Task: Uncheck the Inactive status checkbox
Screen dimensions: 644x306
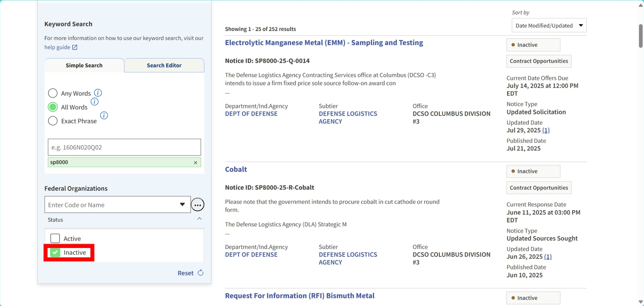Action: pos(55,252)
